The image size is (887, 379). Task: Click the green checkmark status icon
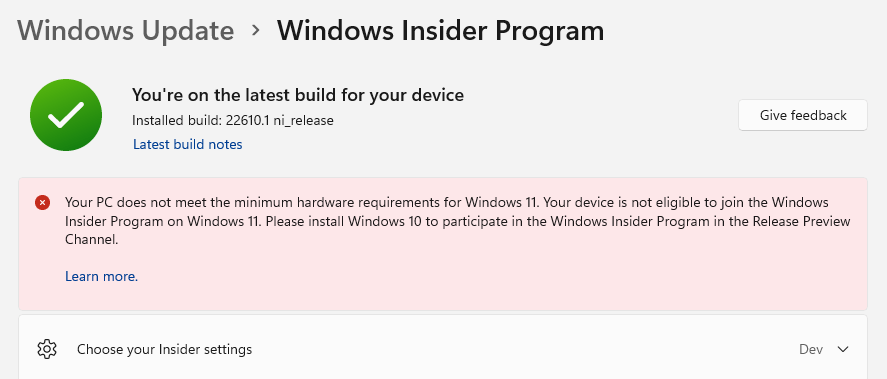click(66, 115)
